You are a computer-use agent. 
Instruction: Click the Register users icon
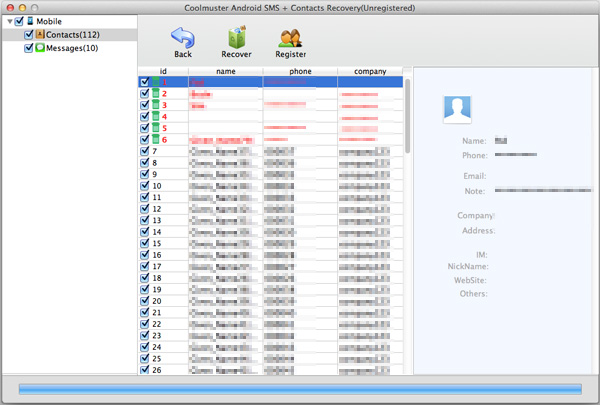pyautogui.click(x=290, y=38)
